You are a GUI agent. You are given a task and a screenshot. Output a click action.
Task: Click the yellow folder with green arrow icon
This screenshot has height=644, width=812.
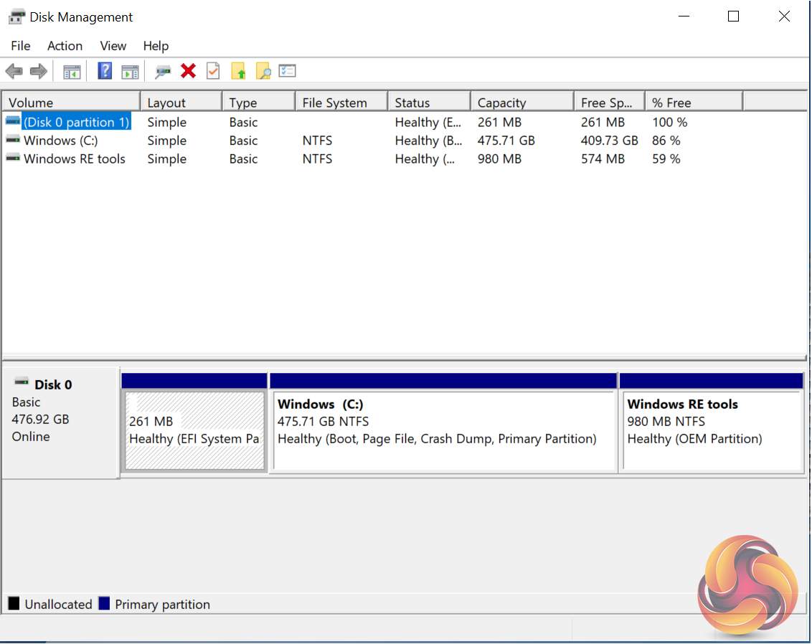238,71
